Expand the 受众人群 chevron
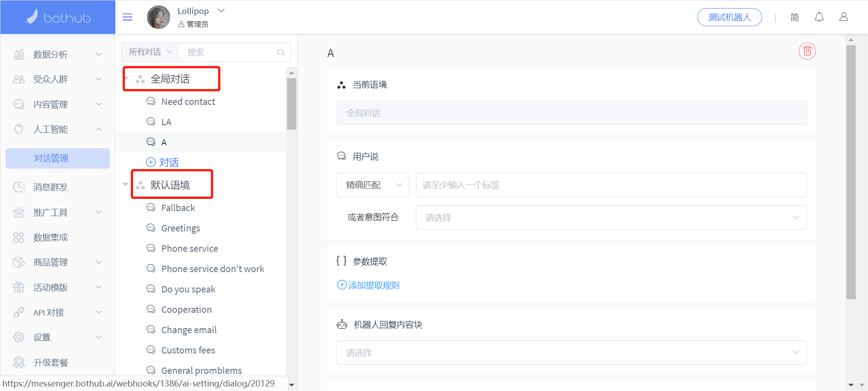Viewport: 868px width, 391px height. pos(99,80)
